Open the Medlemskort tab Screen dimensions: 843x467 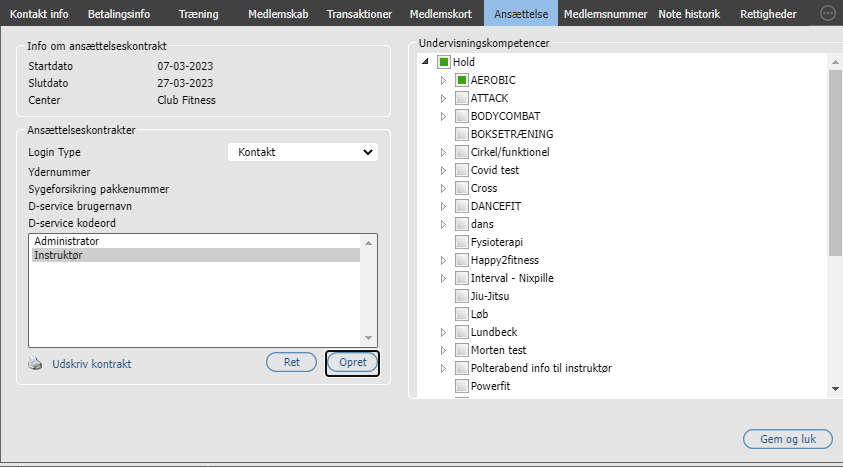coord(440,14)
